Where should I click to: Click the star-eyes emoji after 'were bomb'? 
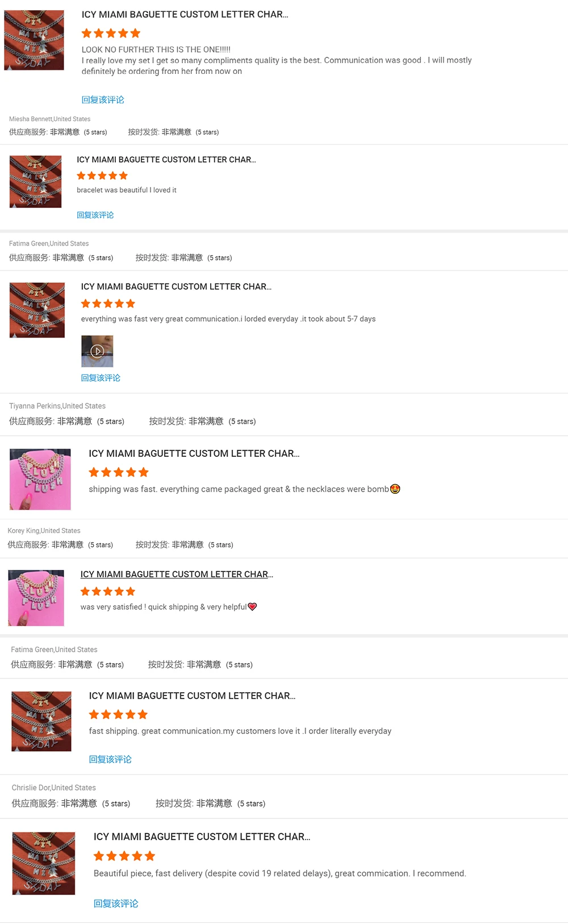(x=395, y=489)
